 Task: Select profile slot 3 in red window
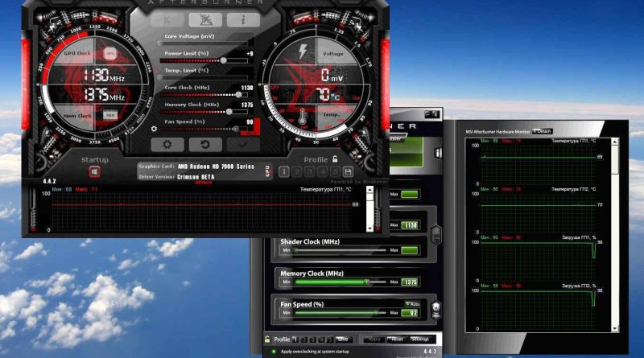click(x=310, y=171)
